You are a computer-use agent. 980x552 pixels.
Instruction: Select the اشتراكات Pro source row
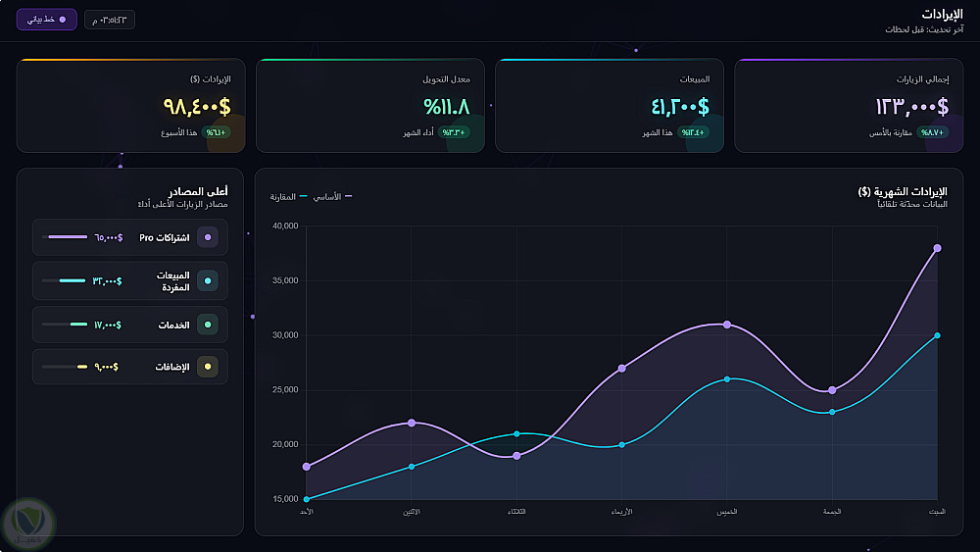[x=130, y=237]
